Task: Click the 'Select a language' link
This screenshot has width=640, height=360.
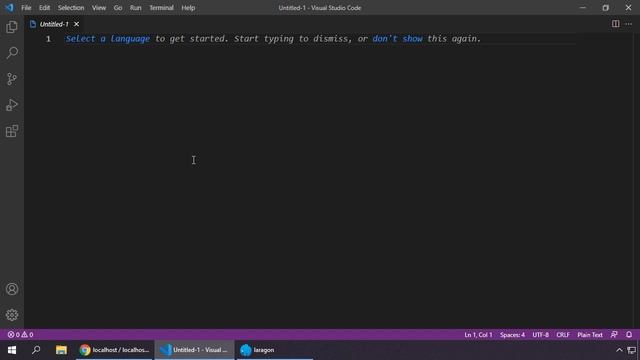Action: tap(108, 39)
